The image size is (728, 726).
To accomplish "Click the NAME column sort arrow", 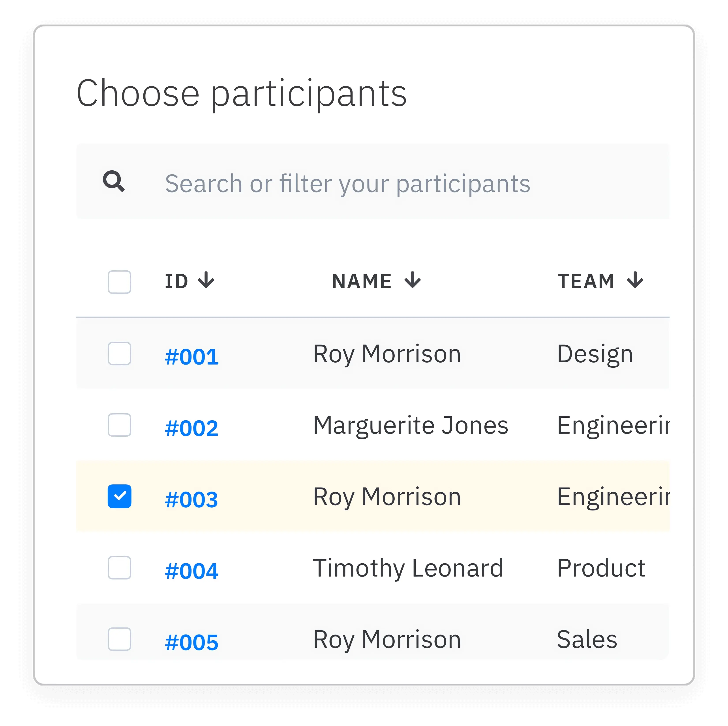I will (413, 280).
